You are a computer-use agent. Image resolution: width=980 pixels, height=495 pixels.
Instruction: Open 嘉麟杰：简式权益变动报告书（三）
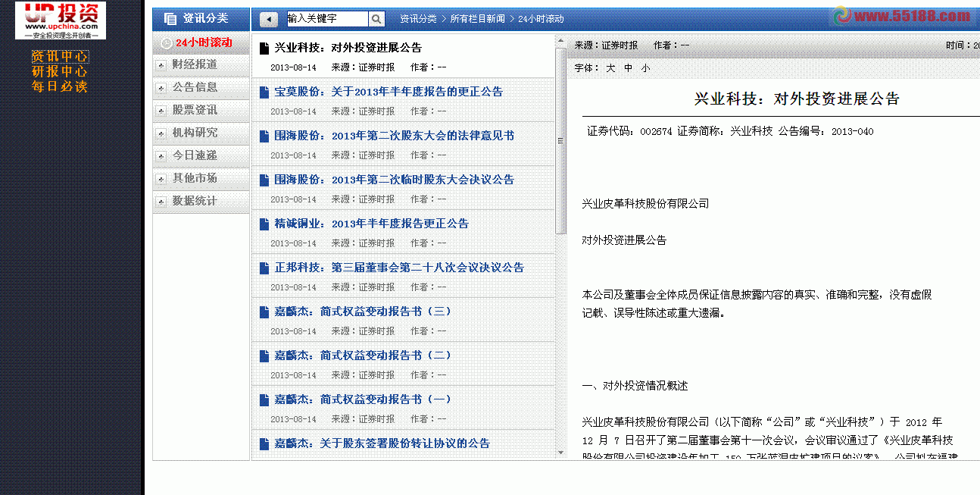(363, 312)
